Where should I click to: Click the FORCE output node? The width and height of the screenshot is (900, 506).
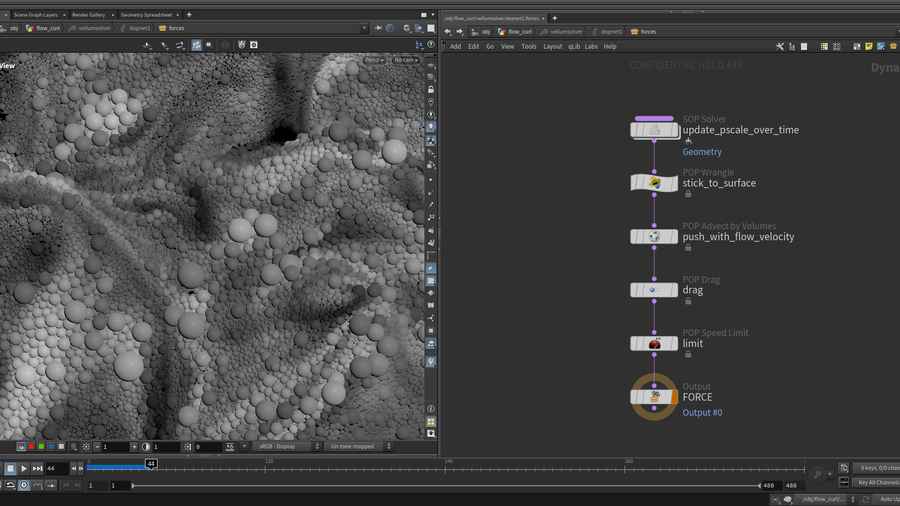tap(654, 397)
